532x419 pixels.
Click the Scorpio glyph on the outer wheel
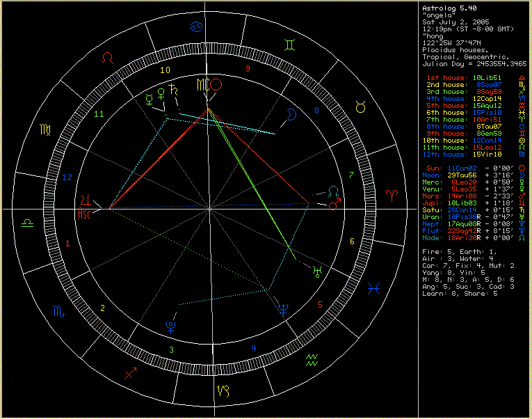coord(58,311)
